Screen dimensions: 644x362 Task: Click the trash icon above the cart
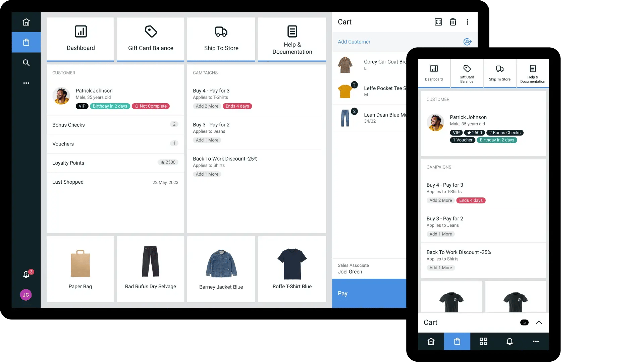tap(453, 22)
